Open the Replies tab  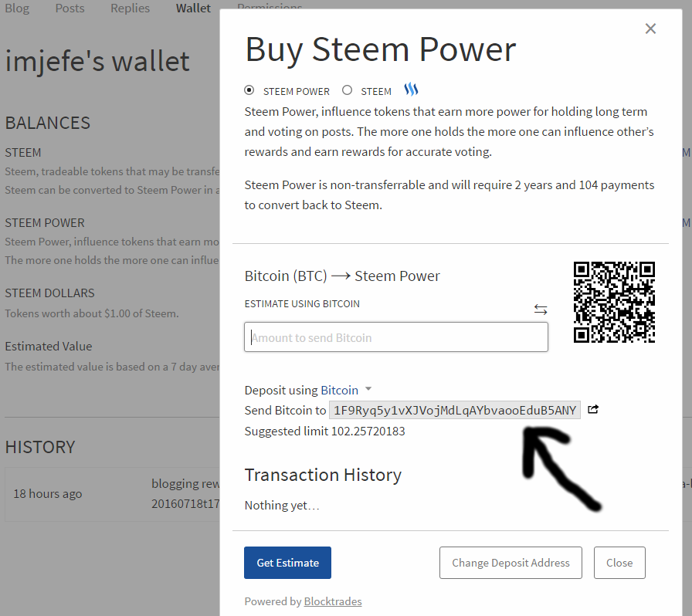131,8
